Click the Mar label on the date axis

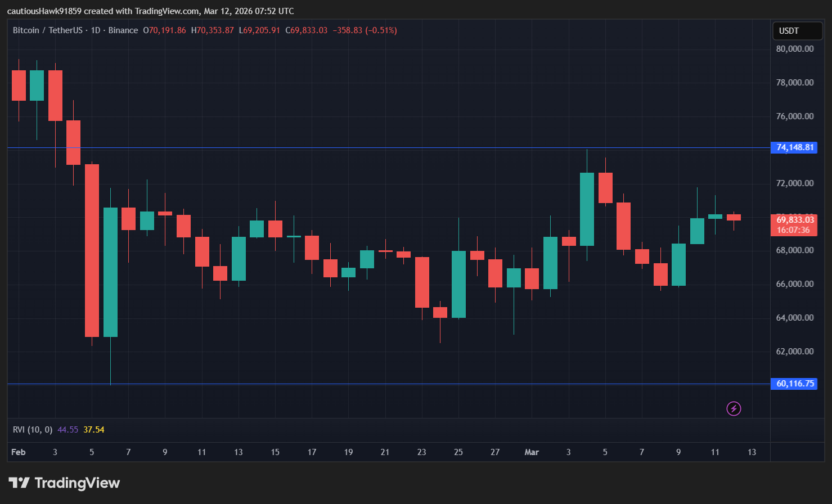[x=531, y=452]
